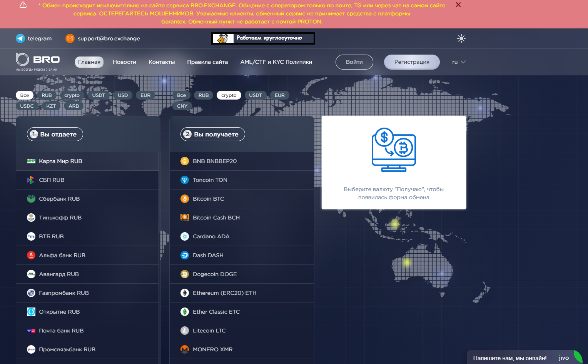Click the BRO logo

click(x=38, y=61)
